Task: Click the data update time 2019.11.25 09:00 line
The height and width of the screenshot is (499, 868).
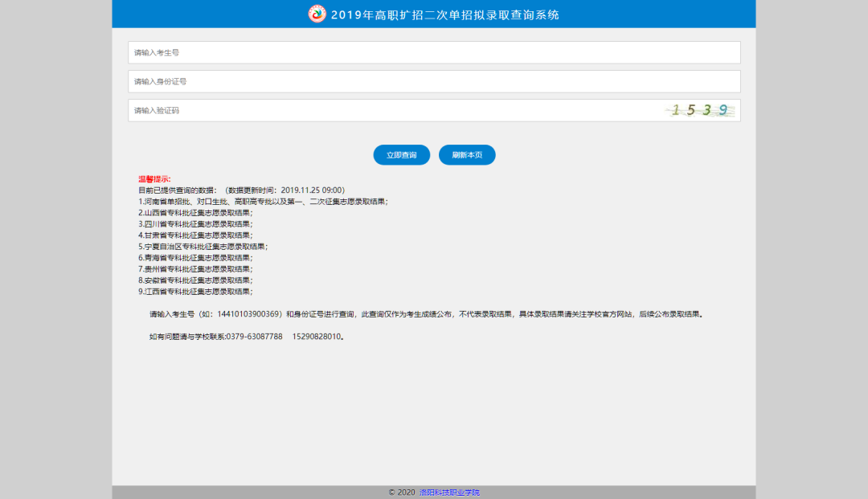Action: [241, 190]
